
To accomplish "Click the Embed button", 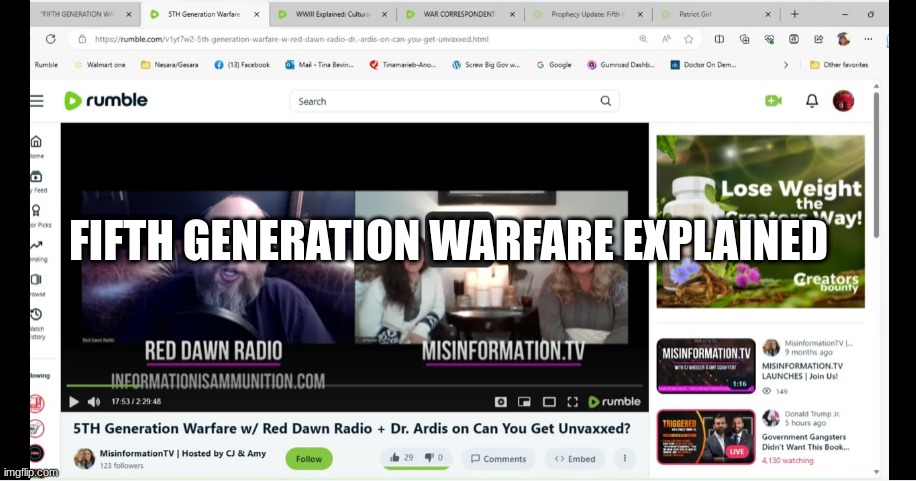I will coord(575,459).
